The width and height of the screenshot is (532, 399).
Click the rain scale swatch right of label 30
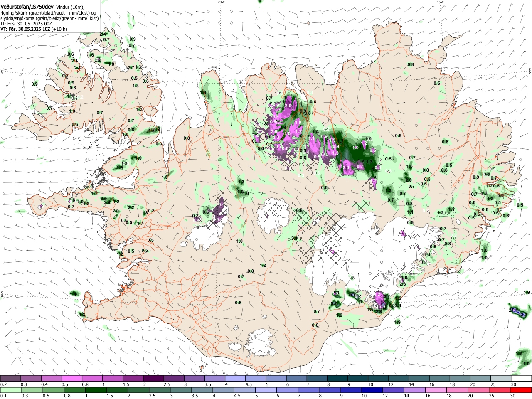521,390
